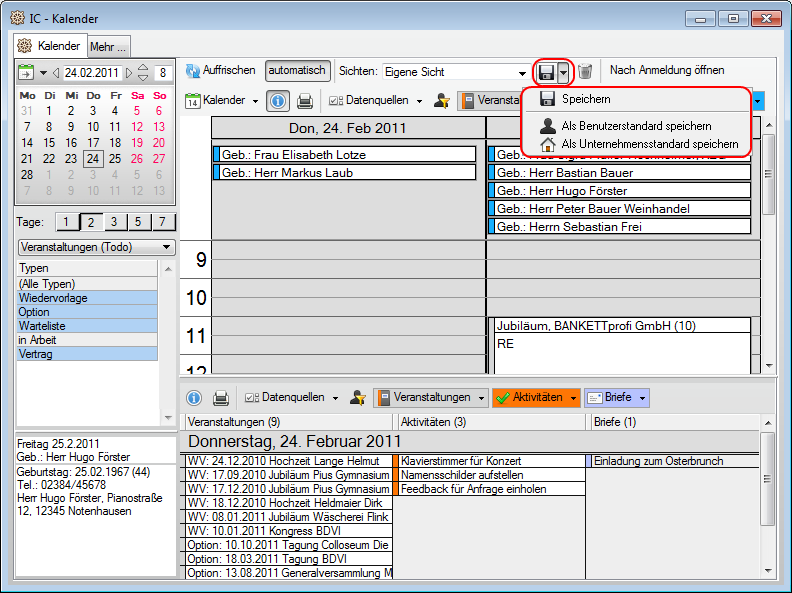Delete the view with the trash icon
The height and width of the screenshot is (593, 792).
(x=586, y=72)
